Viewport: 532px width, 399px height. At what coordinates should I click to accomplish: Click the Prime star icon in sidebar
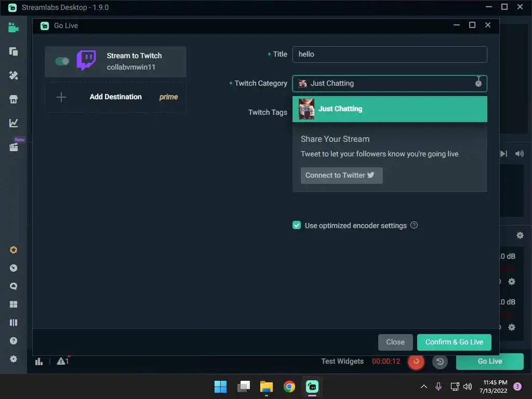[13, 250]
